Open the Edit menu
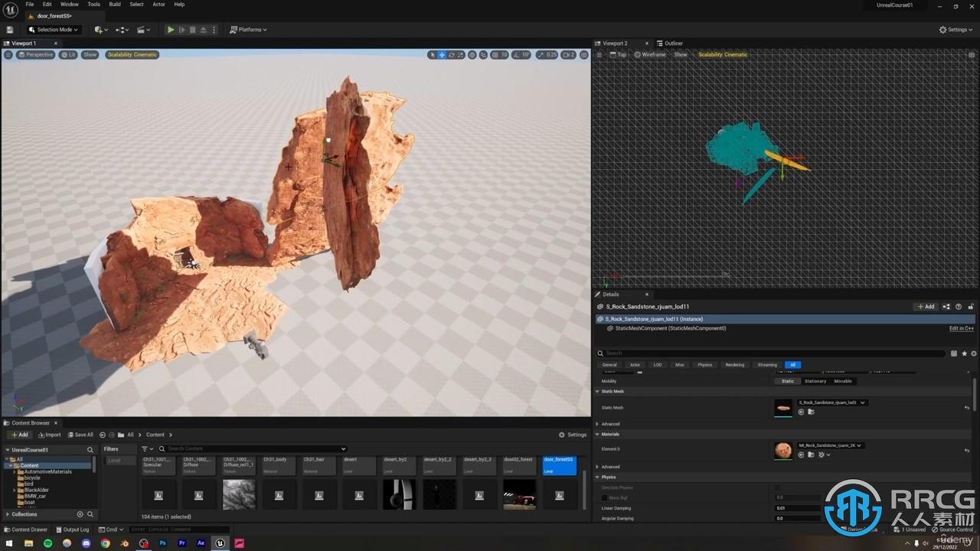Screen dimensions: 980x551 pos(47,4)
